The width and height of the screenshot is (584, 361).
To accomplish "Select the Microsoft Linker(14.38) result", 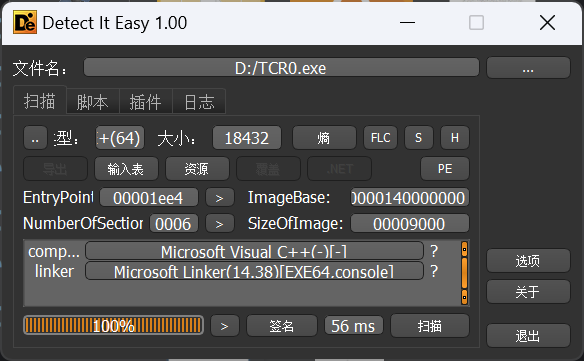I will point(254,271).
